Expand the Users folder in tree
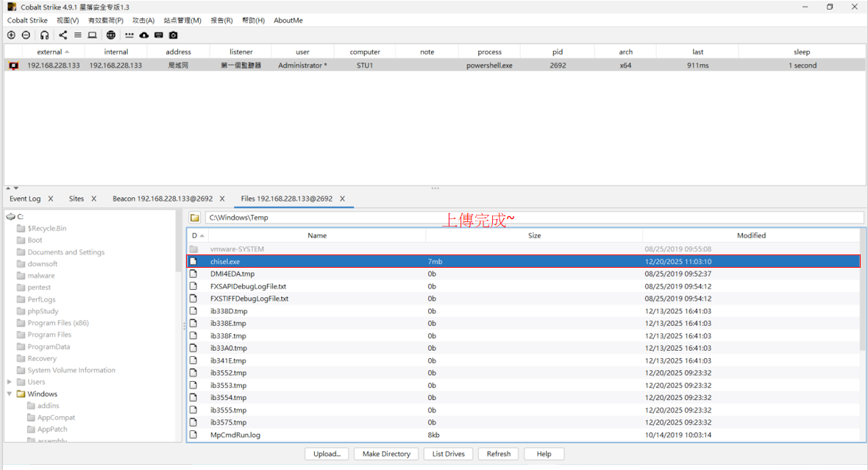 [10, 382]
